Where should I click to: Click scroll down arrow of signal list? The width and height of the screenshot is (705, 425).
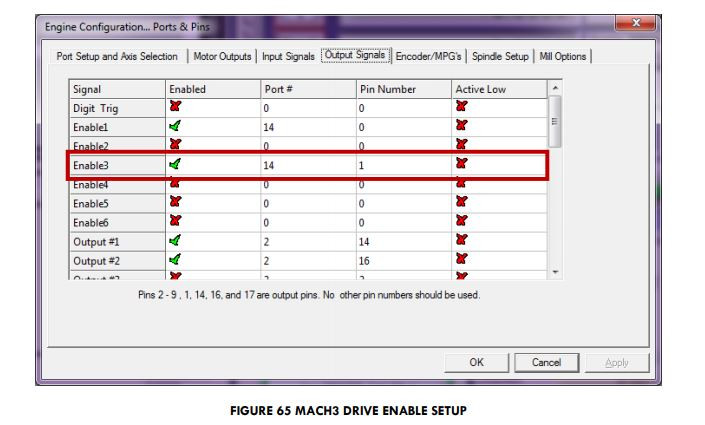[x=555, y=272]
